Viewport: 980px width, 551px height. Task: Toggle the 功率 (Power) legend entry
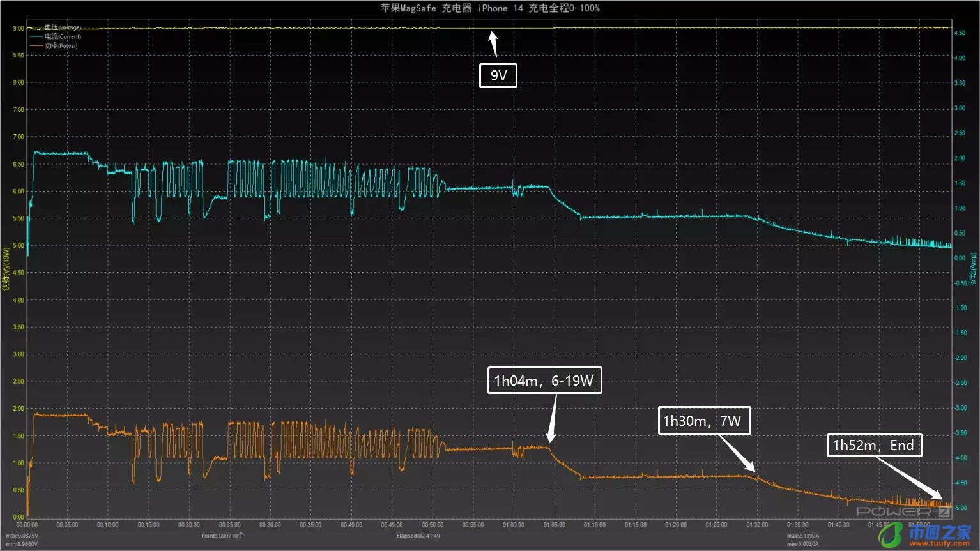[61, 45]
